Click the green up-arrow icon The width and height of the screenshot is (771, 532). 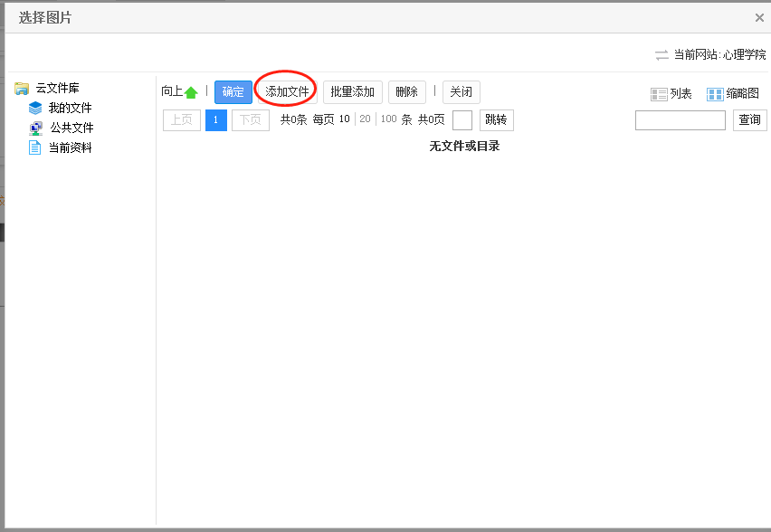coord(191,92)
